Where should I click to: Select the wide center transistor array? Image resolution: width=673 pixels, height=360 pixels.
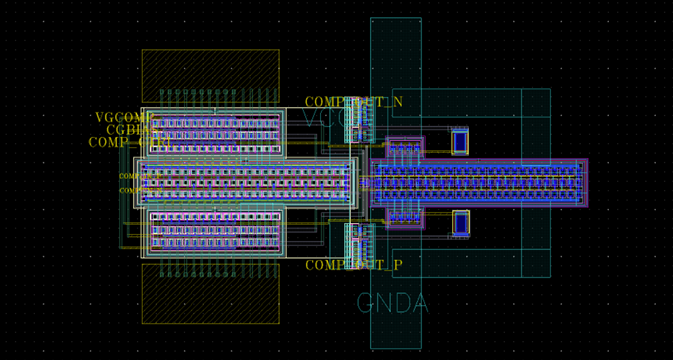245,183
